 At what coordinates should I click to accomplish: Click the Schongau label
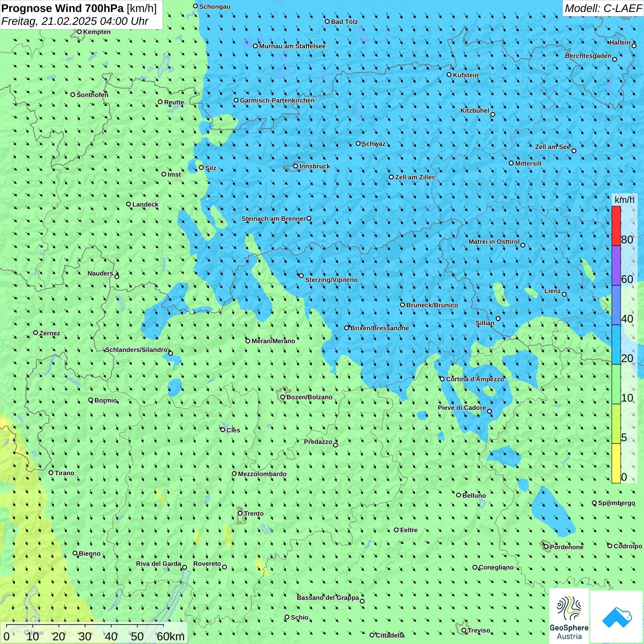coord(214,6)
